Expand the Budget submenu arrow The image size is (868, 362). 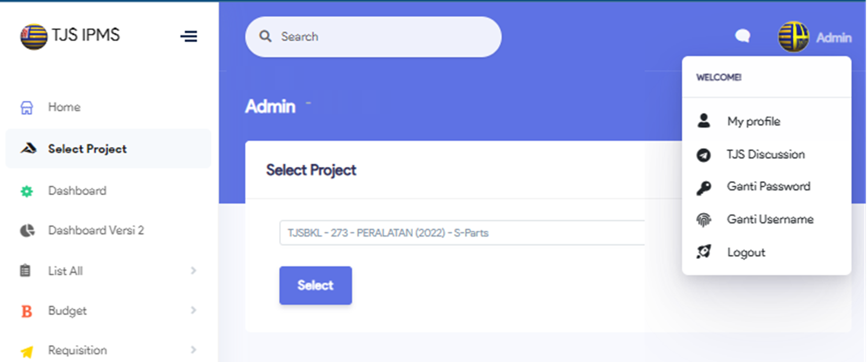pyautogui.click(x=193, y=311)
